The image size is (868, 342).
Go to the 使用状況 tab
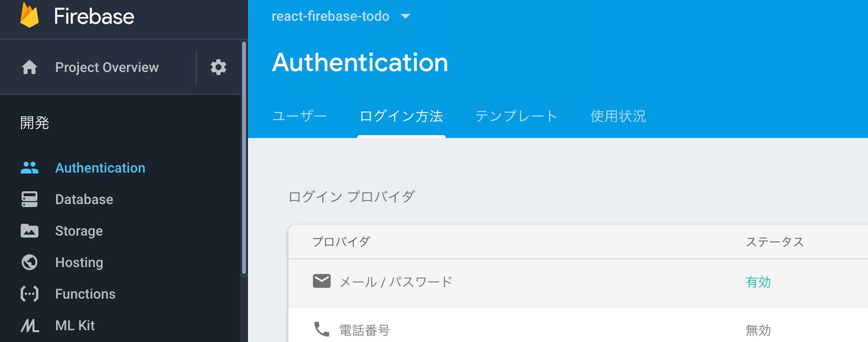coord(618,116)
